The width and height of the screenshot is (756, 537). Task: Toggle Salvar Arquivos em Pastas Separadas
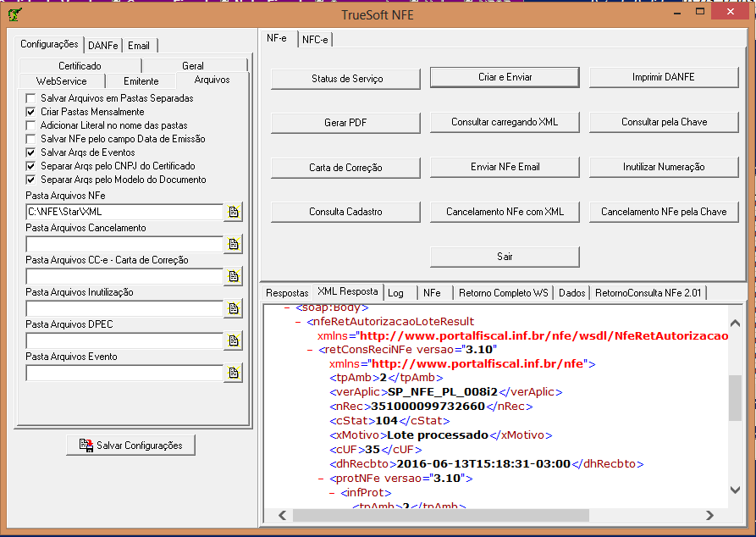tap(30, 98)
